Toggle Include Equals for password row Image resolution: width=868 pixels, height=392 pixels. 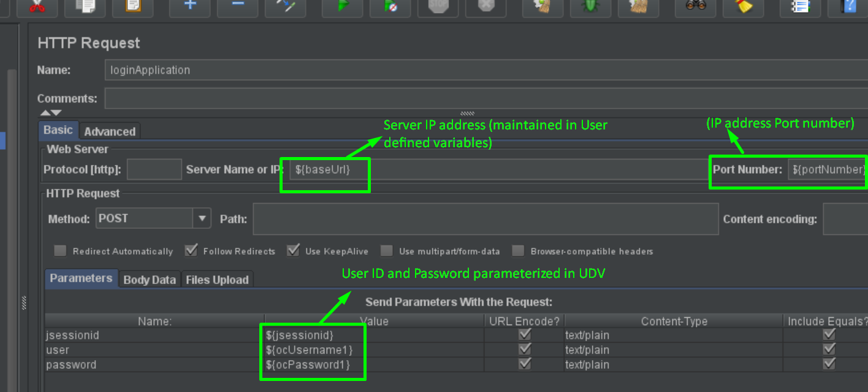(829, 364)
